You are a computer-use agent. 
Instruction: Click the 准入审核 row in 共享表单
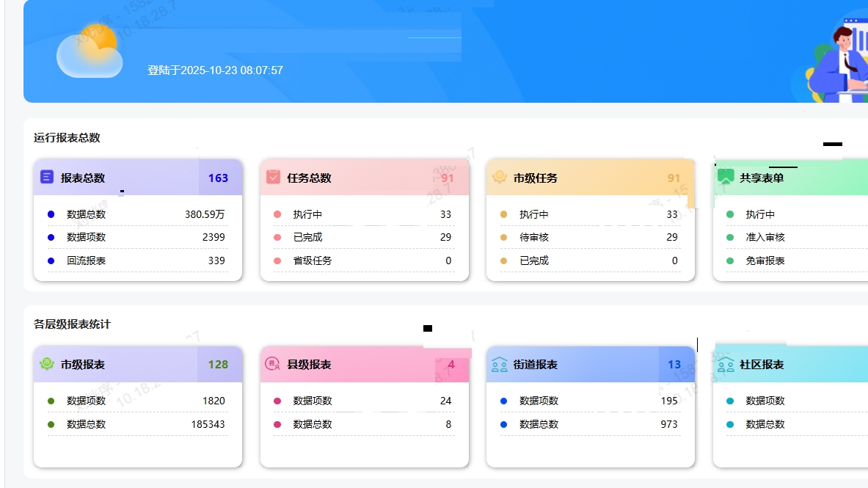(x=792, y=237)
